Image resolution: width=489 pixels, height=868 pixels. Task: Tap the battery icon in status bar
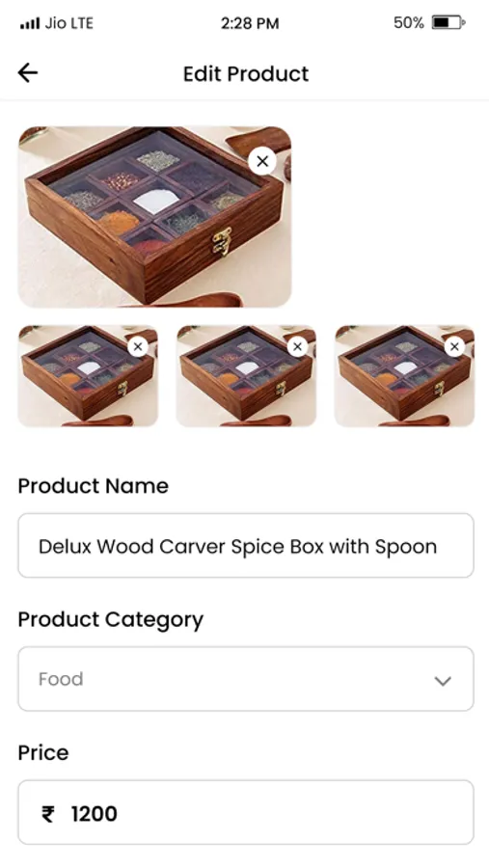tap(448, 23)
